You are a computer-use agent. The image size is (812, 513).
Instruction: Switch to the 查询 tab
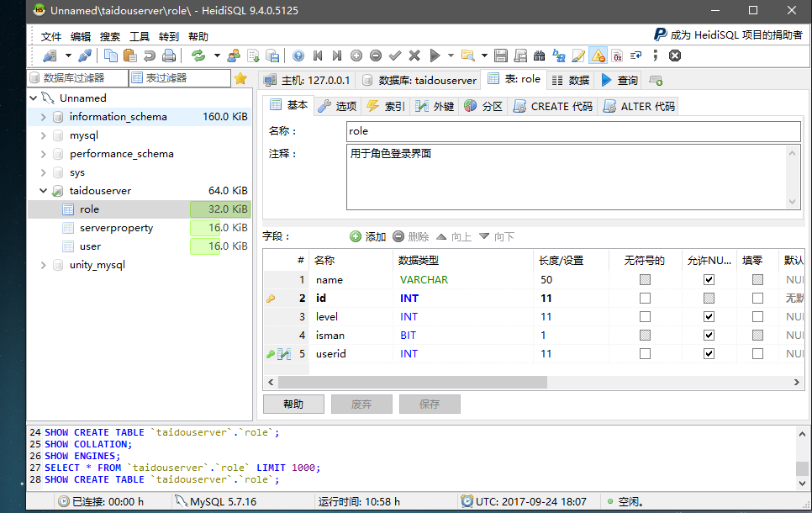620,81
